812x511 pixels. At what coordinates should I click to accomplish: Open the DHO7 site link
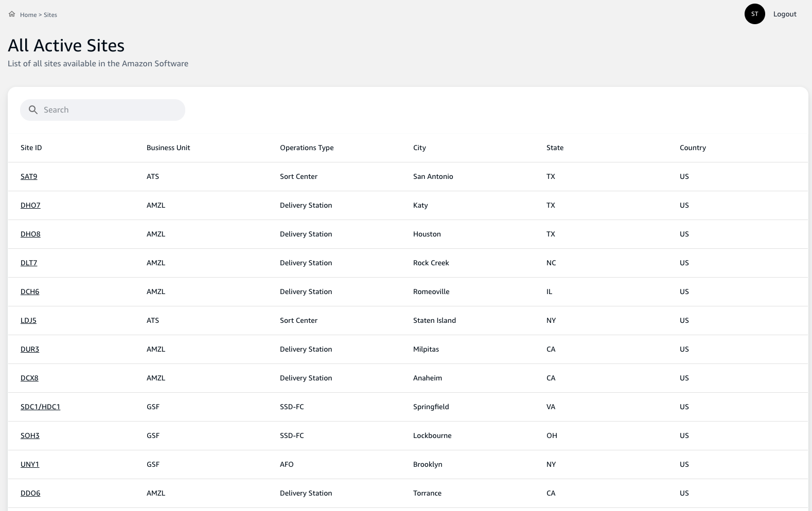pos(30,205)
